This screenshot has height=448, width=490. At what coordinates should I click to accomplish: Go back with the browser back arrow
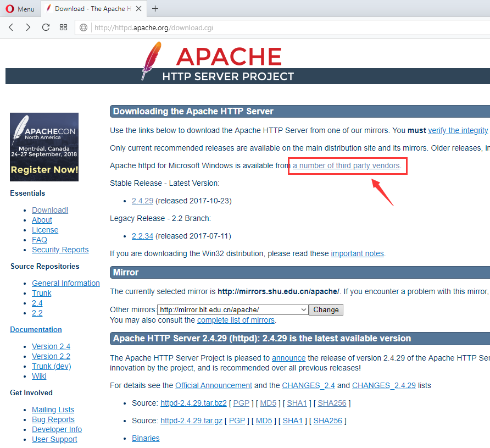[11, 27]
